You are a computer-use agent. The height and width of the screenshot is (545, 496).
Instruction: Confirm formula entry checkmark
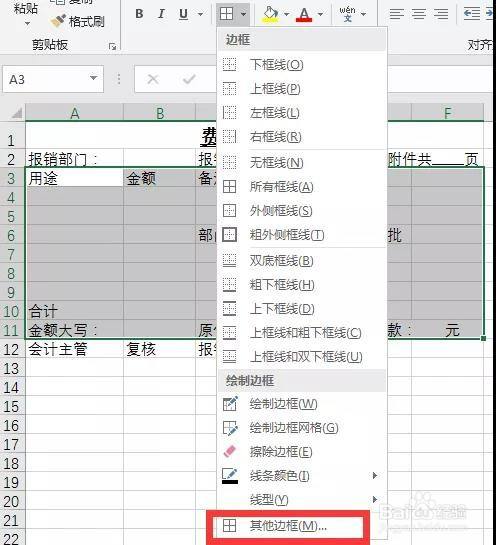pos(189,79)
